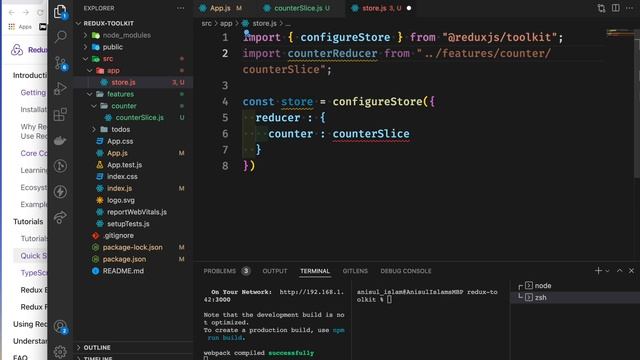Click the counterReducer import on line 2
Viewport: 640px width, 360px height.
pyautogui.click(x=332, y=53)
